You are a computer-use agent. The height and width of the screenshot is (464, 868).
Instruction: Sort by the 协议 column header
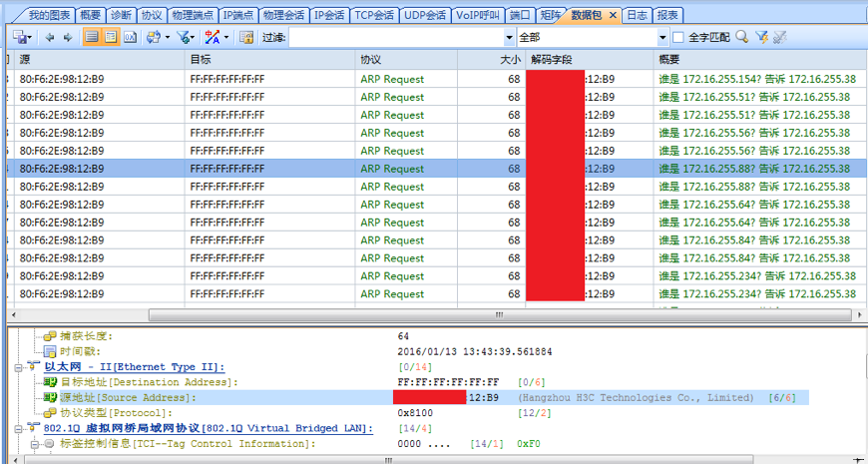pos(406,59)
